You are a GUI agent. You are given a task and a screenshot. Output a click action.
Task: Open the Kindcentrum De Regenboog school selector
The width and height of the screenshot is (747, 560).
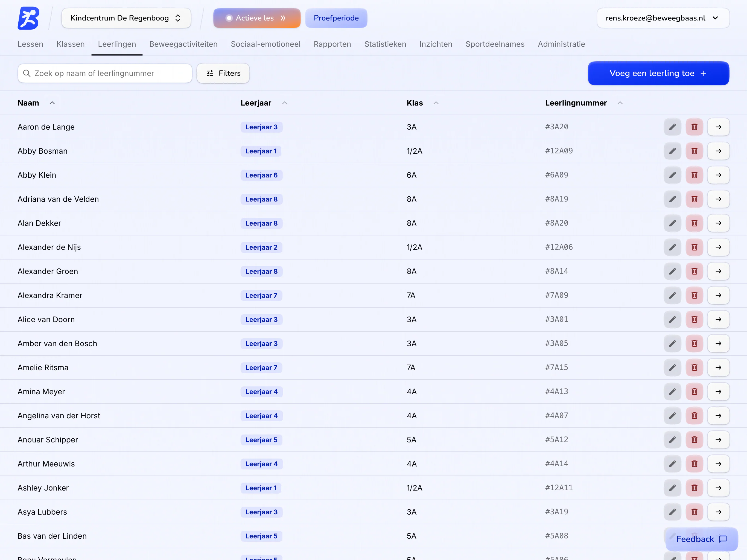point(126,18)
